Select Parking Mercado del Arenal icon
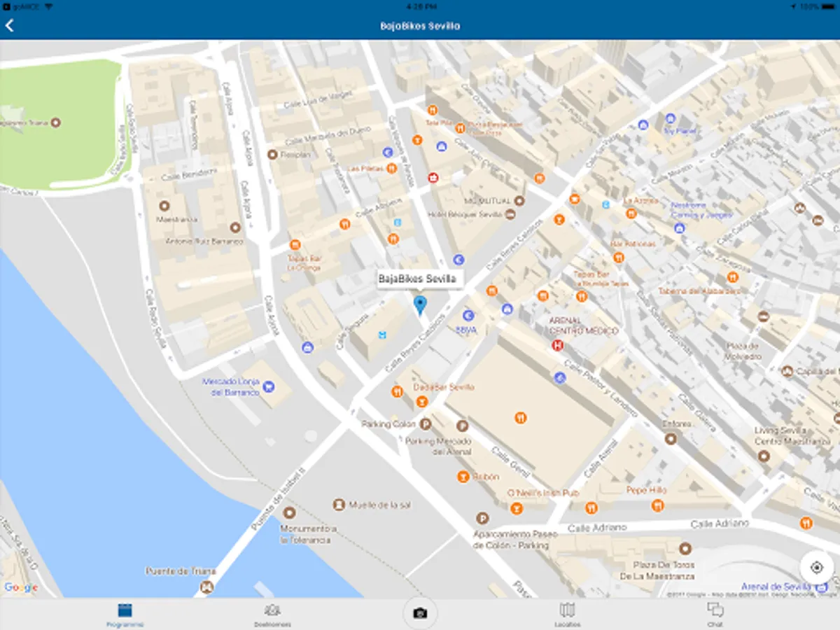The height and width of the screenshot is (630, 840). pyautogui.click(x=462, y=426)
